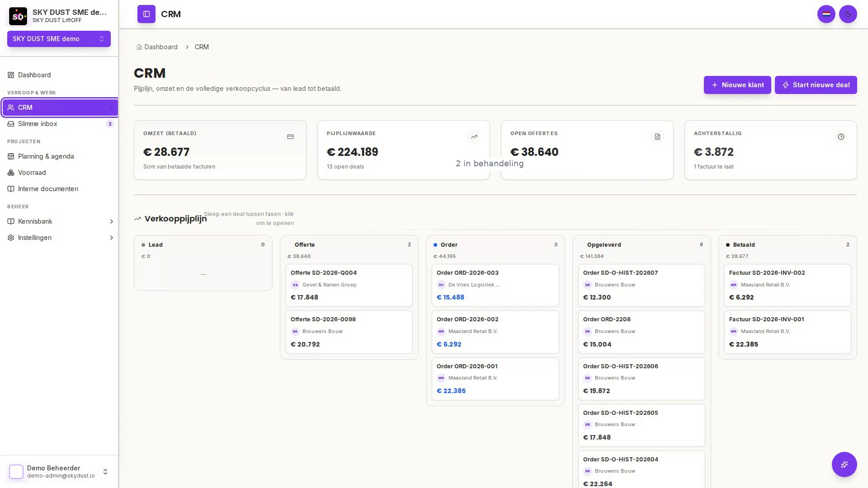Viewport: 868px width, 488px height.
Task: Open deal Order ORD-2026-002
Action: [x=495, y=332]
